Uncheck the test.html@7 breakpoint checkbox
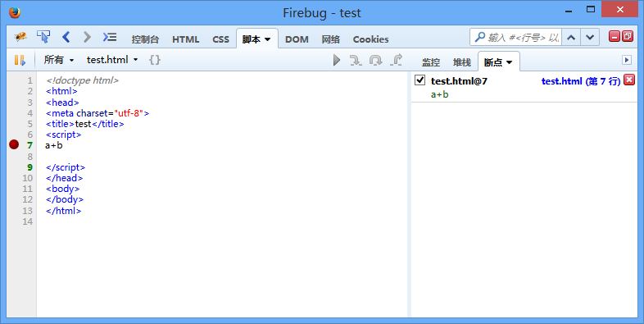 (x=420, y=80)
